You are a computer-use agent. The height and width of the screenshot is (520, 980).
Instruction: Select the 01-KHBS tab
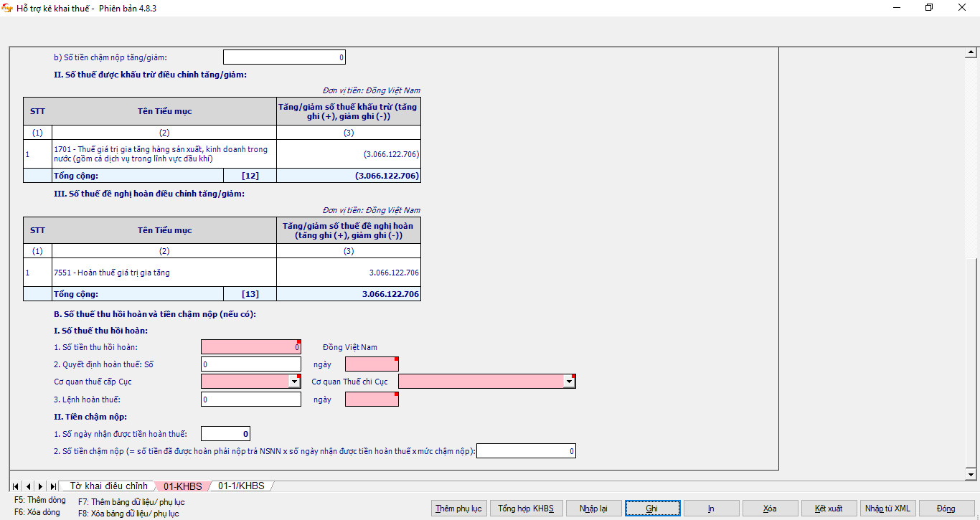[x=182, y=486]
